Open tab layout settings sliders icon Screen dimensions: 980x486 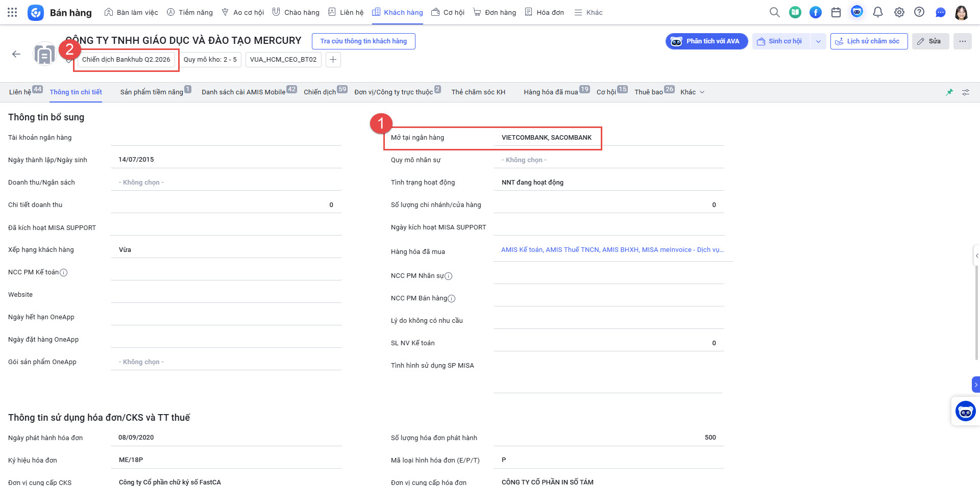pos(965,92)
